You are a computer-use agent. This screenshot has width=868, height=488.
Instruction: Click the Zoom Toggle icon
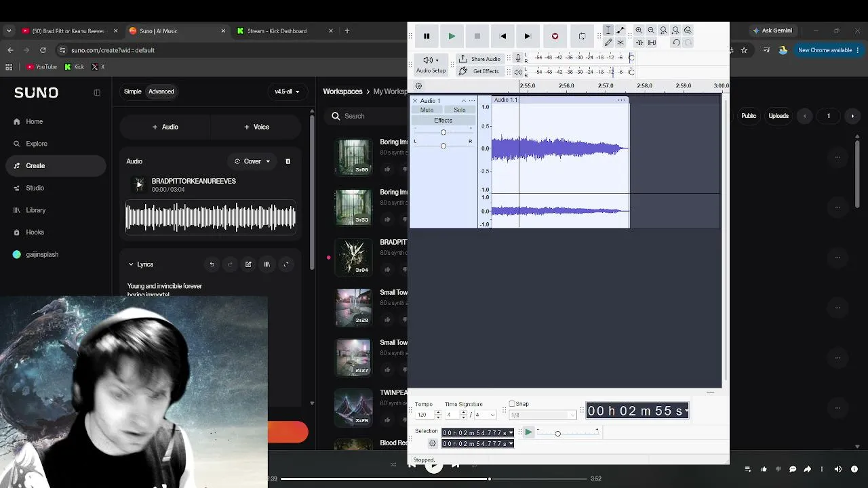[688, 30]
